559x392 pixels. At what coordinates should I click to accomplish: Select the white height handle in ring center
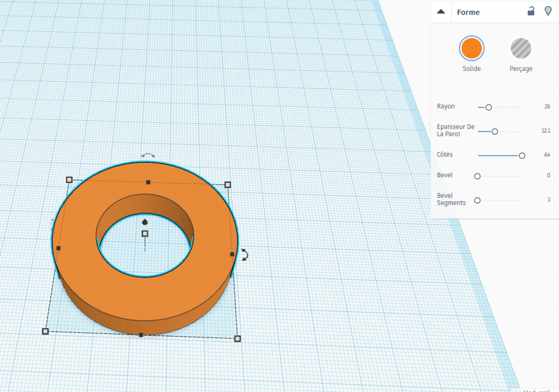pyautogui.click(x=145, y=234)
